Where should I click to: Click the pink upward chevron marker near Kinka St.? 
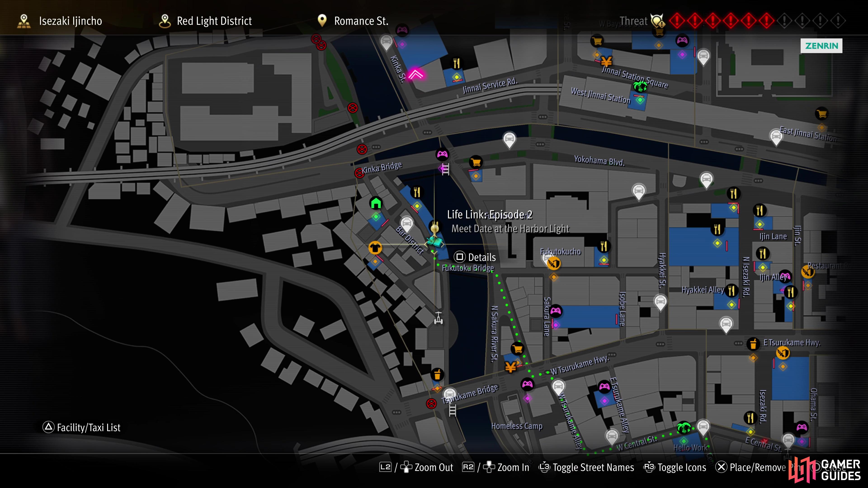pos(415,74)
